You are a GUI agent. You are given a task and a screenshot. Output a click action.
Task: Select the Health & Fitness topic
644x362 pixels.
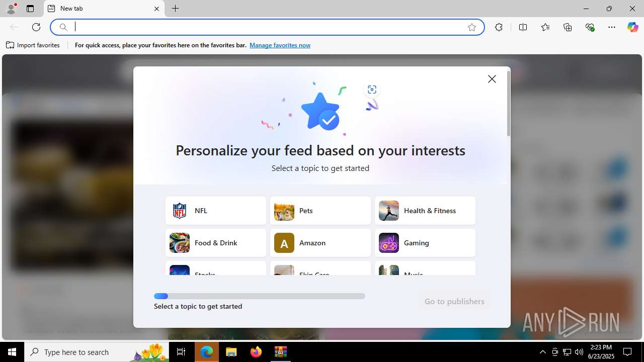(425, 211)
